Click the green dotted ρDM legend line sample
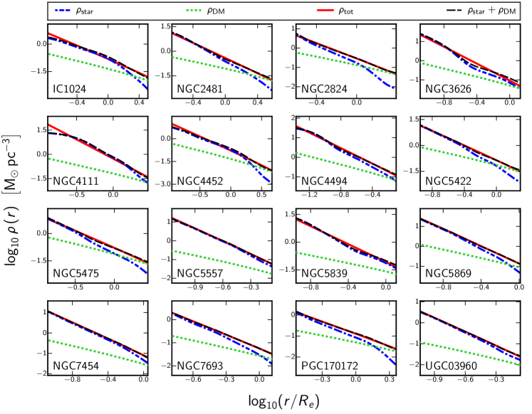The height and width of the screenshot is (414, 532). coord(194,11)
